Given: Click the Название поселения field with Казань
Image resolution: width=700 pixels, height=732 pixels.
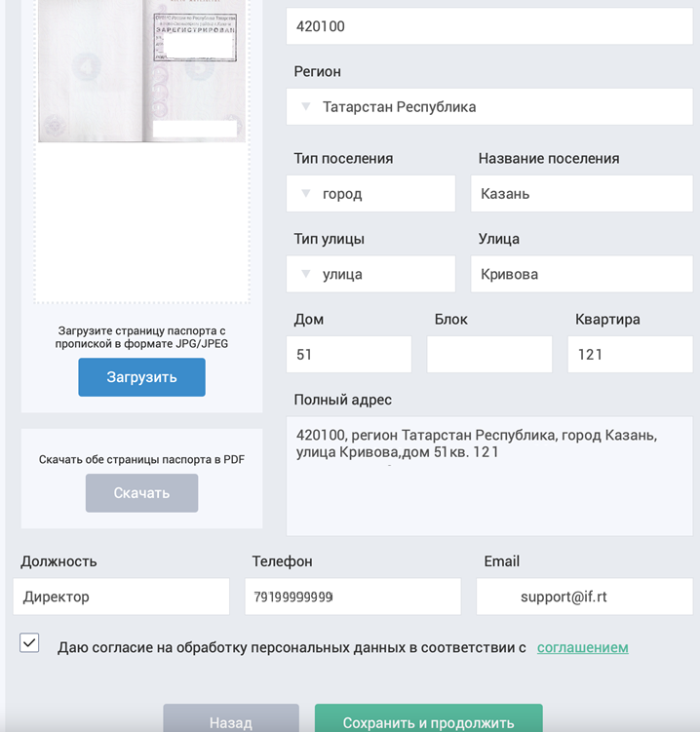Looking at the screenshot, I should coord(582,194).
